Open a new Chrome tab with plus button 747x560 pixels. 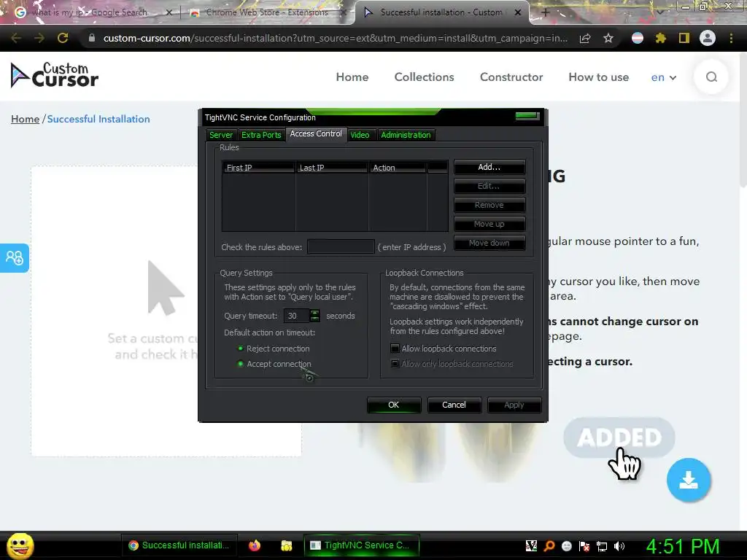point(546,12)
